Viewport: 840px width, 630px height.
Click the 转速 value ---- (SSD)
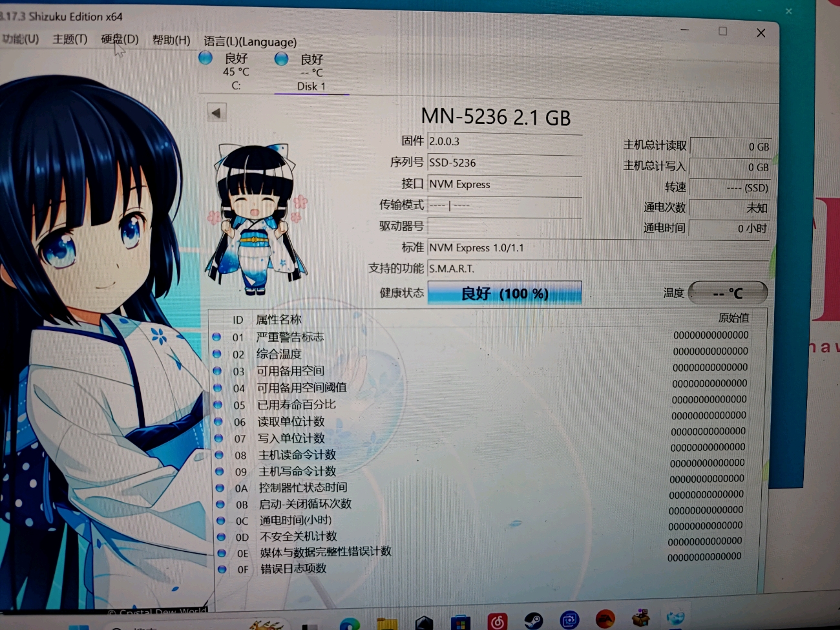point(730,187)
